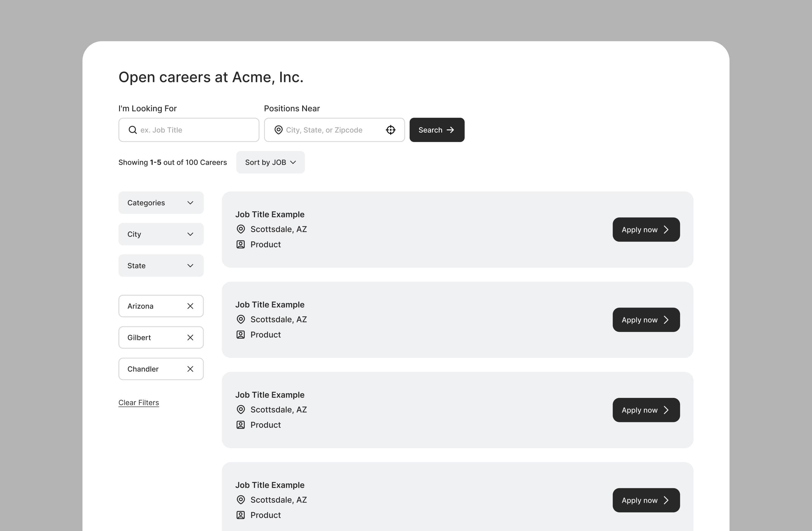Click the location pin icon in Positions Near field
The height and width of the screenshot is (531, 812).
(278, 130)
